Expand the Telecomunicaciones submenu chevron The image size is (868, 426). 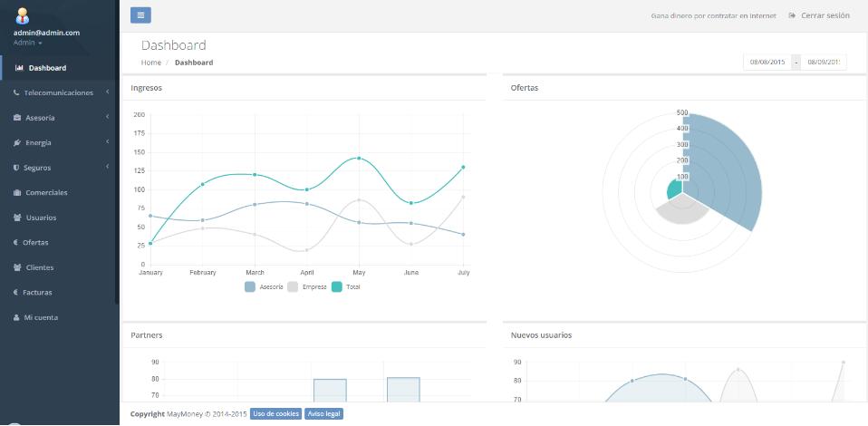coord(108,92)
